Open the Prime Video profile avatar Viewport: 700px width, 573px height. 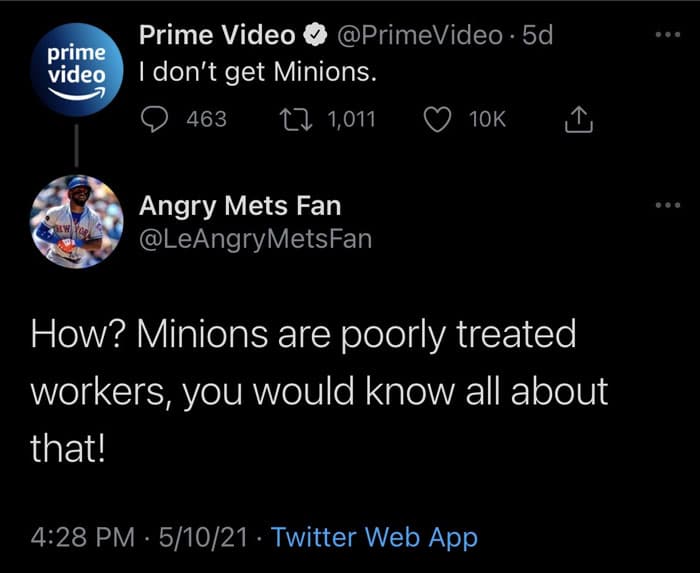click(x=77, y=70)
